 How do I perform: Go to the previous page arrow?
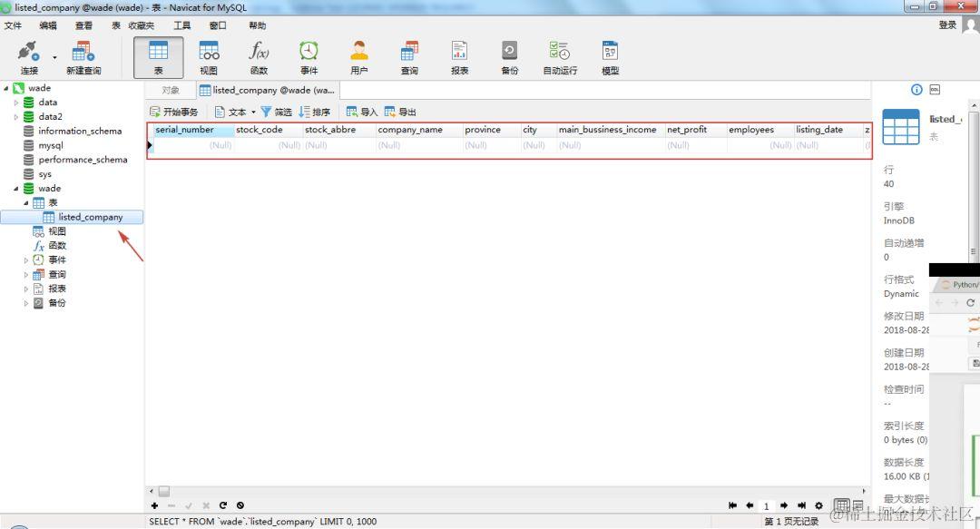[x=750, y=505]
